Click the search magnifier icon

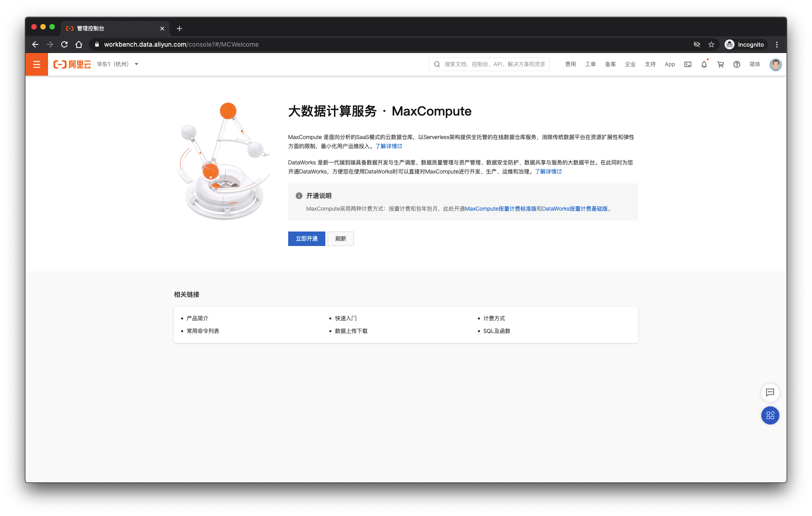[436, 64]
